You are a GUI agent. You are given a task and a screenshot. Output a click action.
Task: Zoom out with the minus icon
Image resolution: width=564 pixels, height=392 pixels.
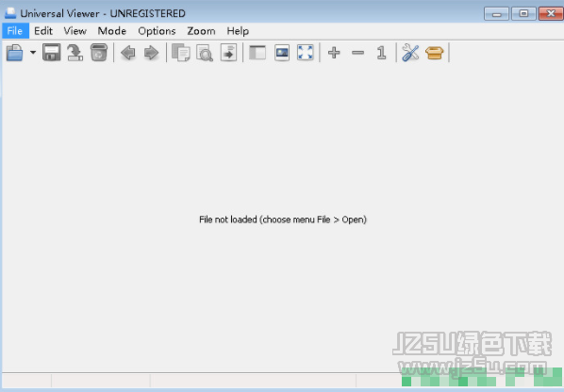tap(357, 53)
